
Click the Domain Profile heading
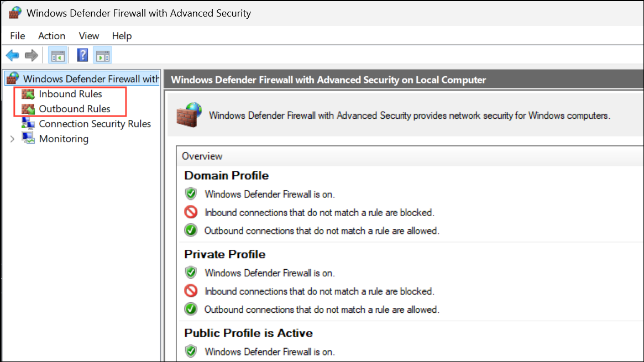tap(227, 176)
